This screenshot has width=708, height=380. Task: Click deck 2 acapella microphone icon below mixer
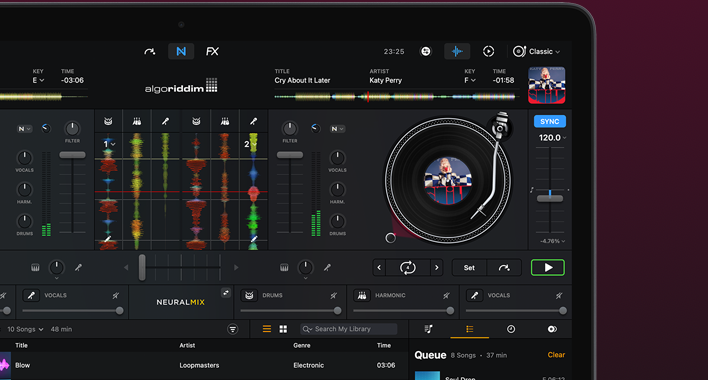[x=327, y=268]
